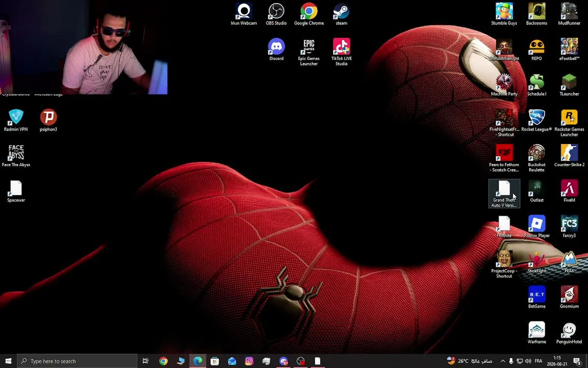Switch to Microsoft Edge in taskbar
The height and width of the screenshot is (368, 588).
coord(198,361)
